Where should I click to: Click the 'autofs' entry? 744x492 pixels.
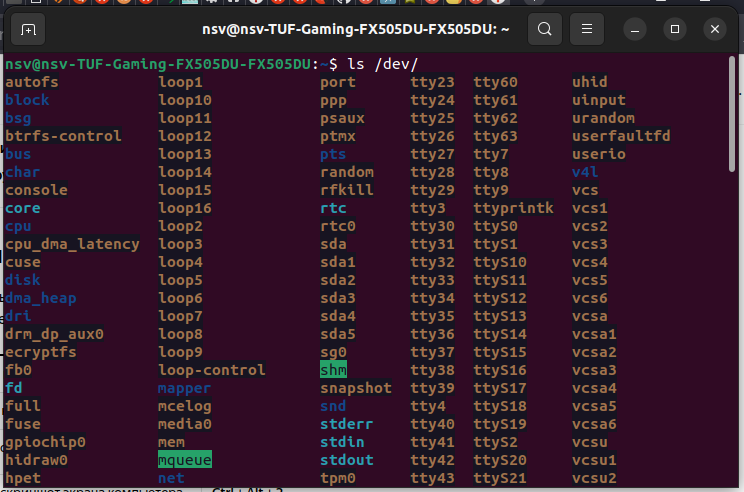coord(32,82)
